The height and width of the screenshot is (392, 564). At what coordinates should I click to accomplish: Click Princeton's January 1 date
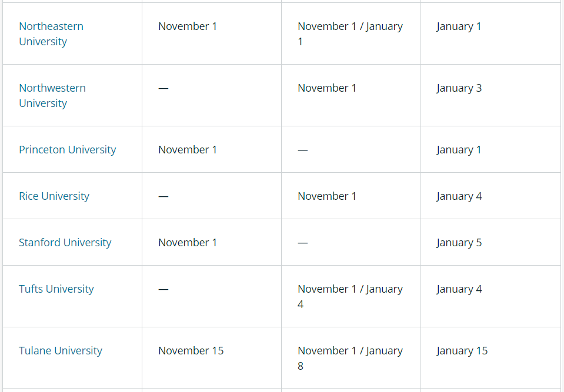pyautogui.click(x=459, y=150)
